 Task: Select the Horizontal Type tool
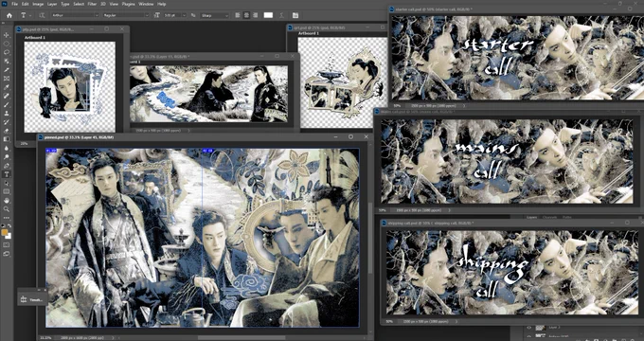[7, 174]
